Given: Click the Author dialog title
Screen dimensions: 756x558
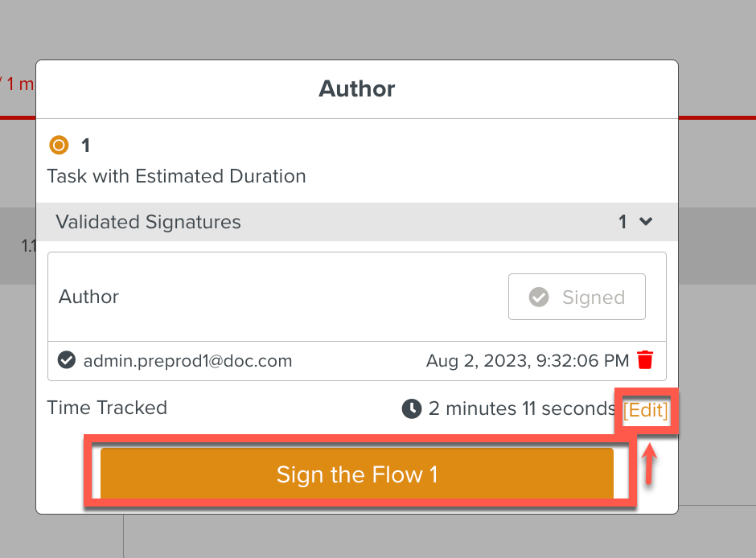Looking at the screenshot, I should tap(357, 88).
